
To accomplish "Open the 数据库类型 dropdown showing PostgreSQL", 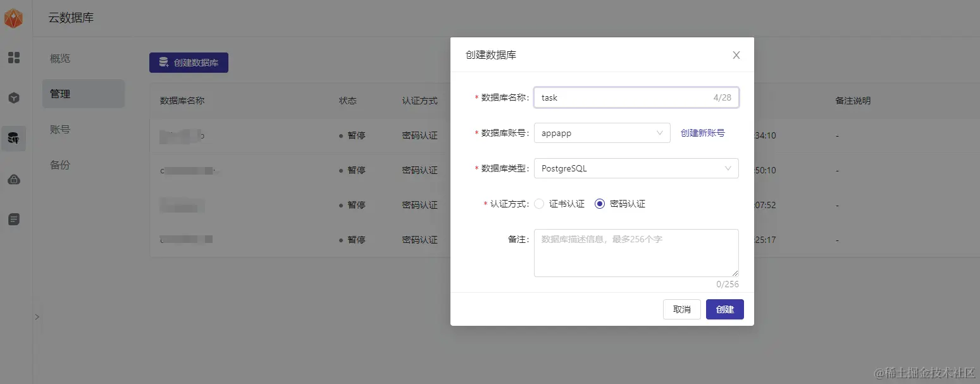I will (636, 168).
